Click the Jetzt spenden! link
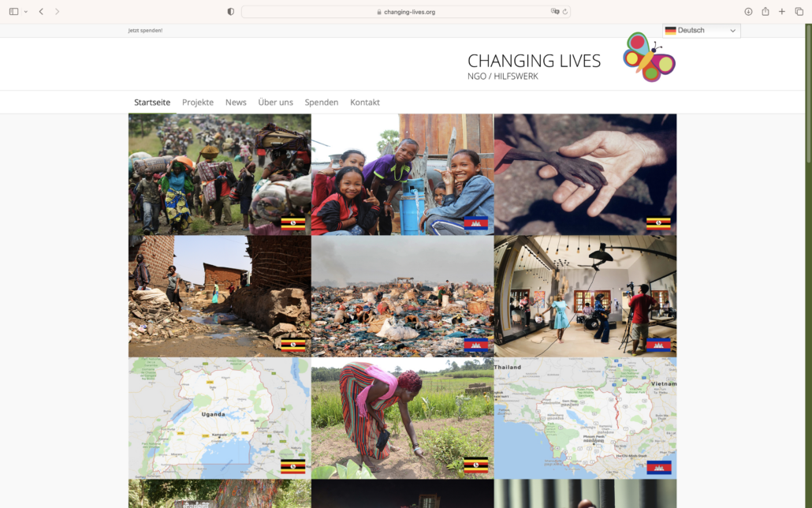This screenshot has height=508, width=812. point(145,31)
